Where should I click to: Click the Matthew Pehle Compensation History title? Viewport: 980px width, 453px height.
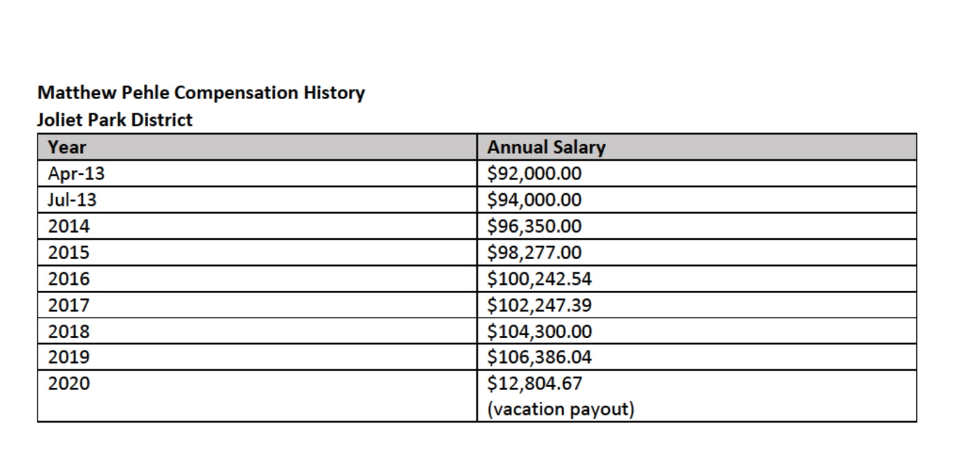201,93
